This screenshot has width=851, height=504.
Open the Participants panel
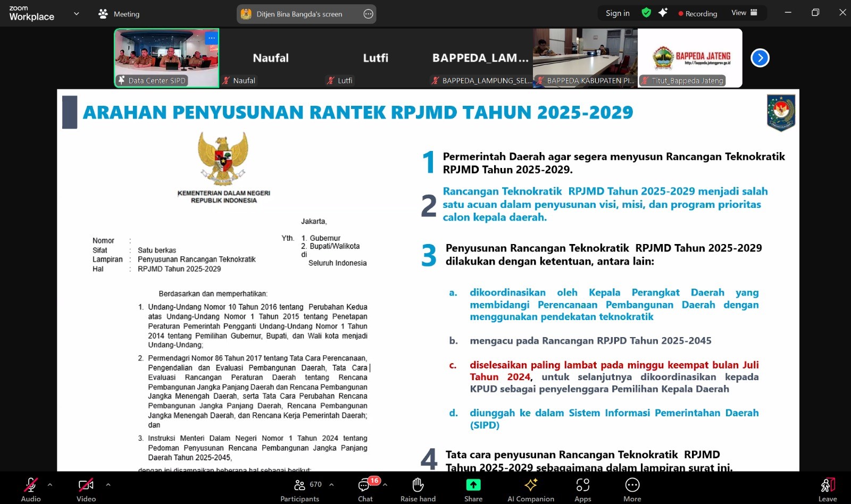301,489
